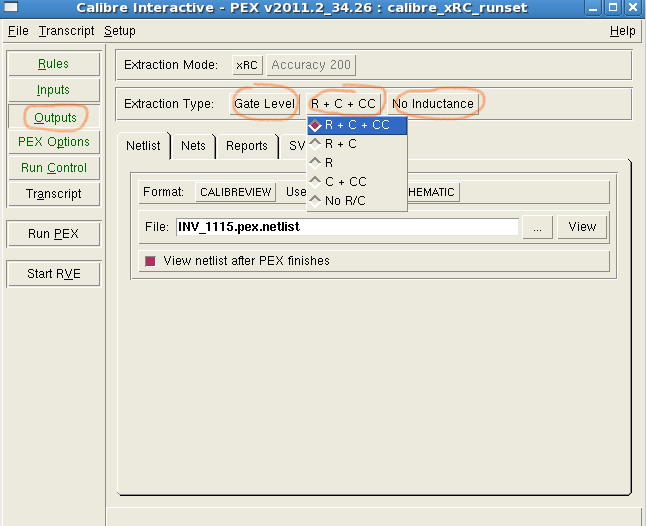Switch to the Netlist tab
Viewport: 646px width, 526px height.
click(x=143, y=146)
